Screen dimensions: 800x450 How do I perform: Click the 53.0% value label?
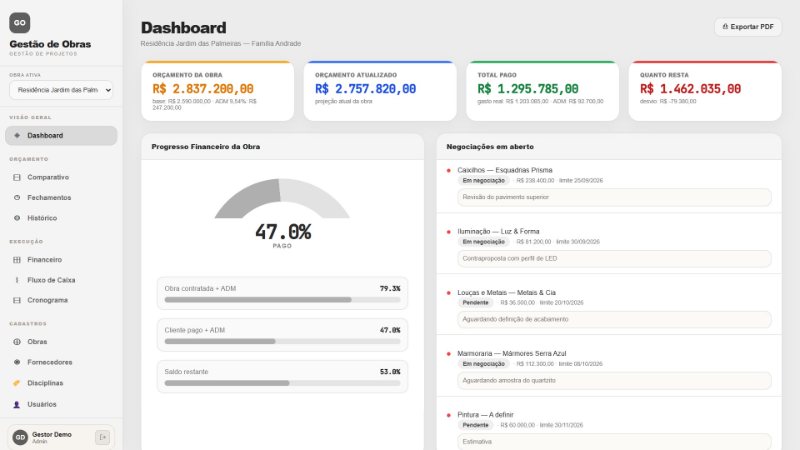(390, 372)
